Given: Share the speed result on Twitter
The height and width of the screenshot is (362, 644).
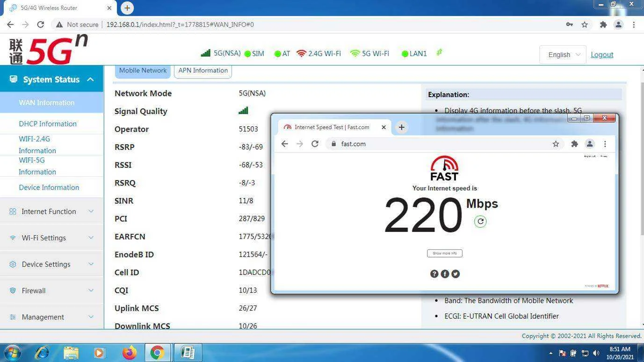Looking at the screenshot, I should (x=456, y=274).
